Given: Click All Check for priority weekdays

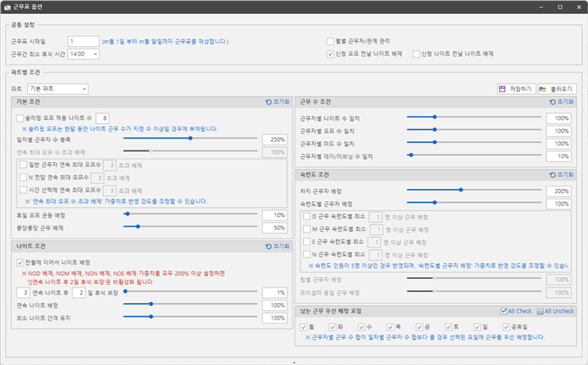Looking at the screenshot, I should (x=516, y=311).
